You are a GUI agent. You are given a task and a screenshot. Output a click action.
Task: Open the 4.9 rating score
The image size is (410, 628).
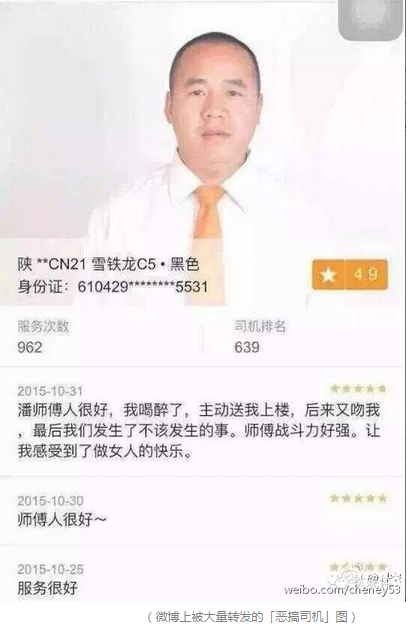[366, 274]
